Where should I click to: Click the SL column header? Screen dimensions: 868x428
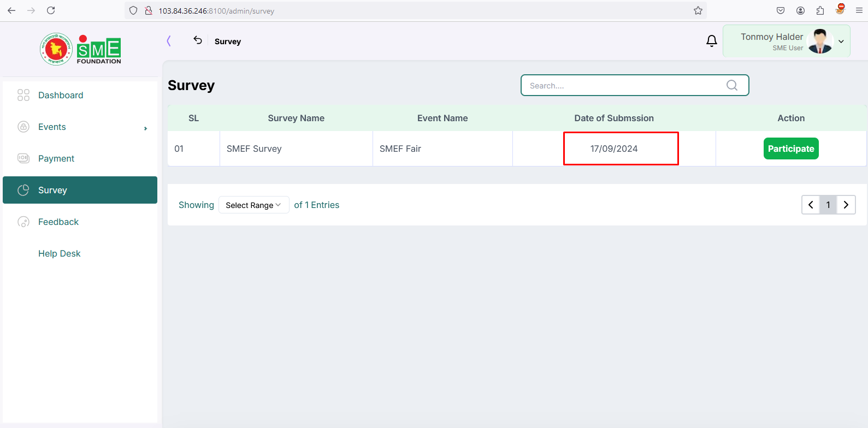(x=193, y=118)
